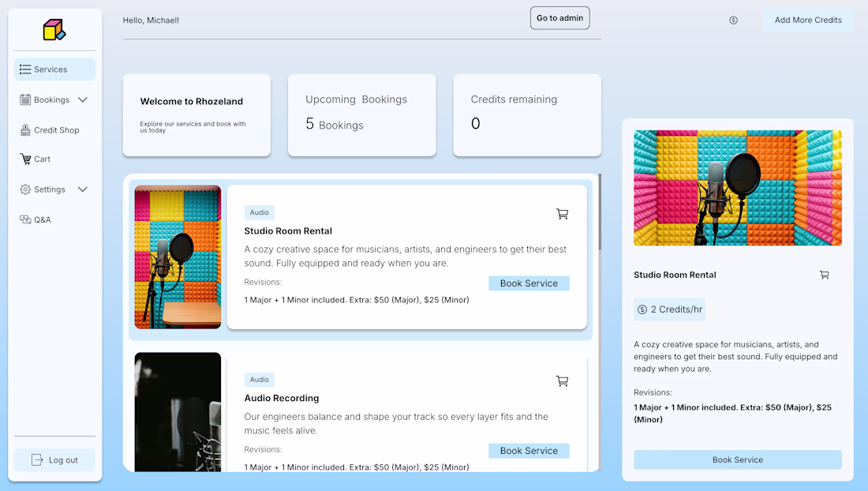868x491 pixels.
Task: Expand the Bookings submenu chevron
Action: (x=83, y=100)
